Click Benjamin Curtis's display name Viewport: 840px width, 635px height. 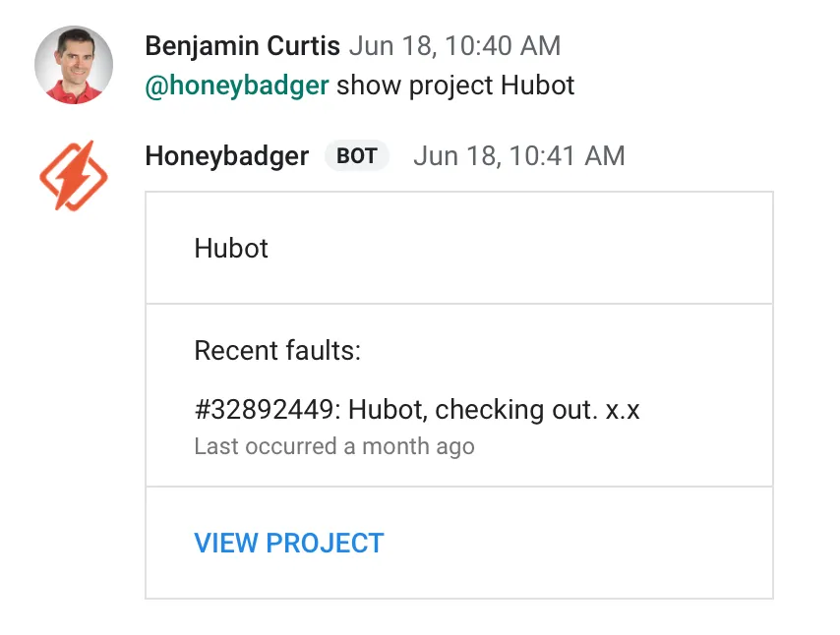coord(243,45)
